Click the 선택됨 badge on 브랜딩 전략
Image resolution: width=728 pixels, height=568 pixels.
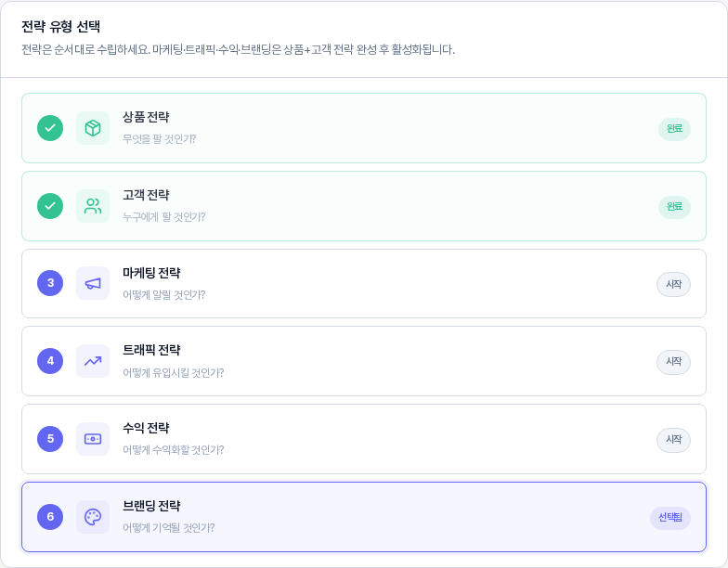(670, 518)
